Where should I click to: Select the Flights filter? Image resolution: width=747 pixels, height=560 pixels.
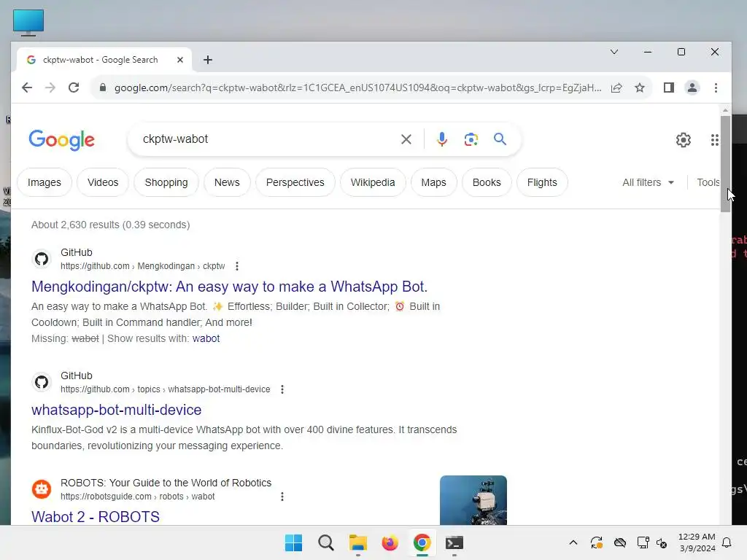coord(542,182)
